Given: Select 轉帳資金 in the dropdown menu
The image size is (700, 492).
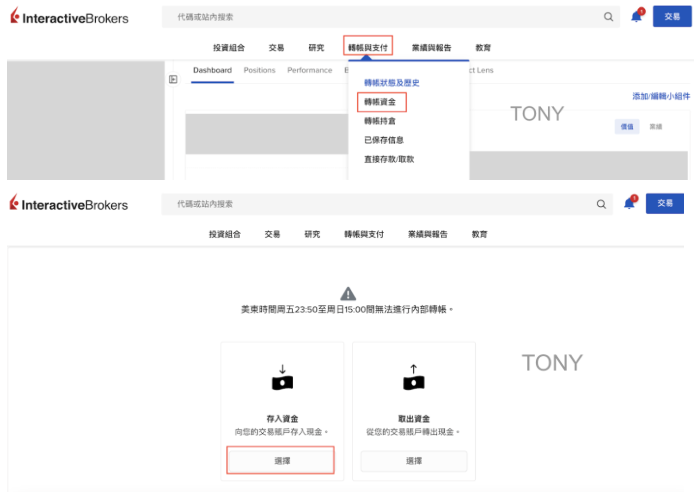Looking at the screenshot, I should (379, 102).
